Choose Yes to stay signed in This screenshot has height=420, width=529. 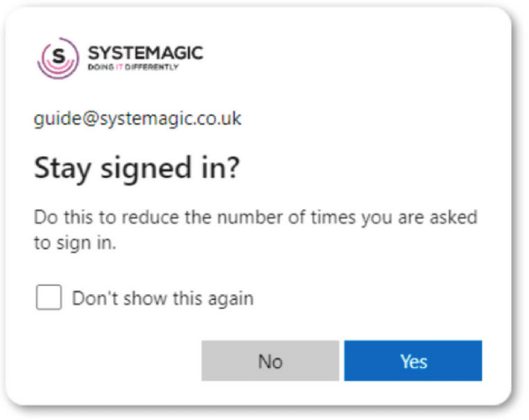click(413, 361)
